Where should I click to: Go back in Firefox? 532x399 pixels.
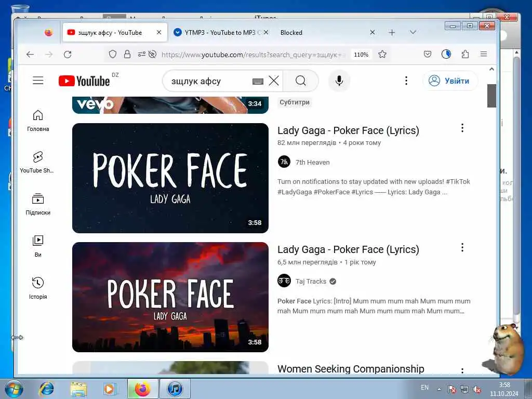pos(30,54)
